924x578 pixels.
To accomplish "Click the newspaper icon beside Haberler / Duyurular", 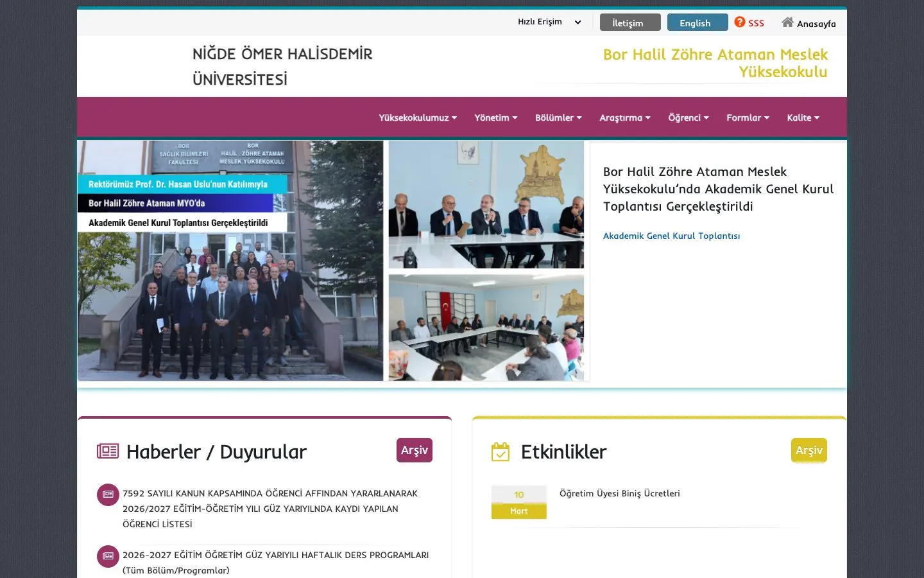I will pos(108,451).
